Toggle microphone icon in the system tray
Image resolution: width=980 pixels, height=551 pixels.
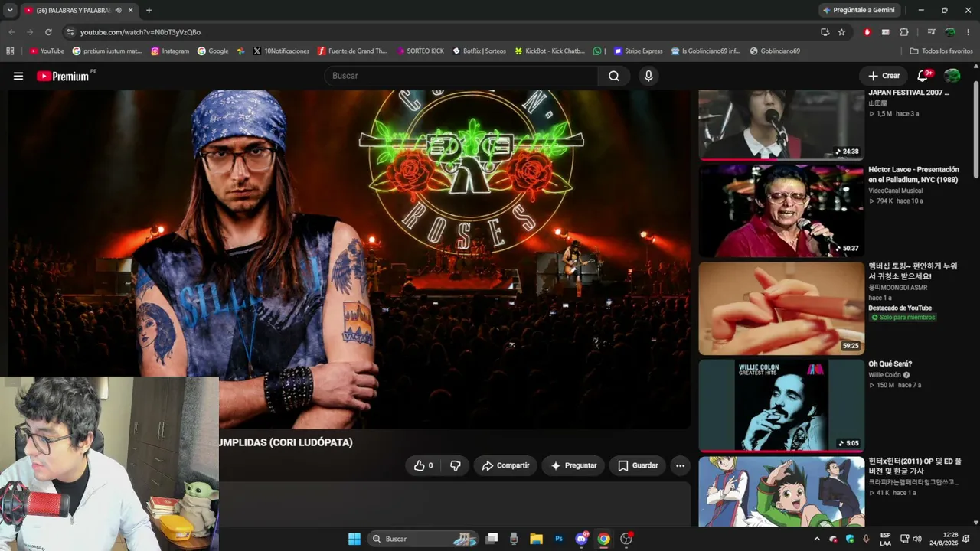click(866, 539)
